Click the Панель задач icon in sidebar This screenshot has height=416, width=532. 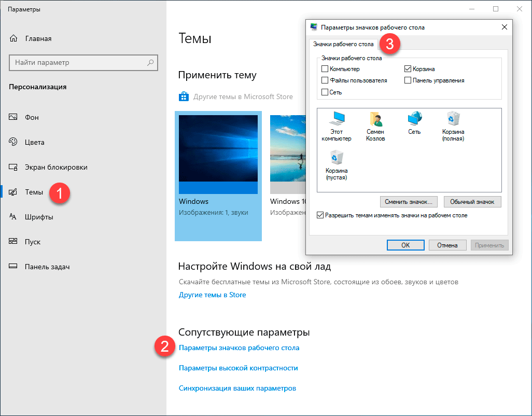click(13, 267)
